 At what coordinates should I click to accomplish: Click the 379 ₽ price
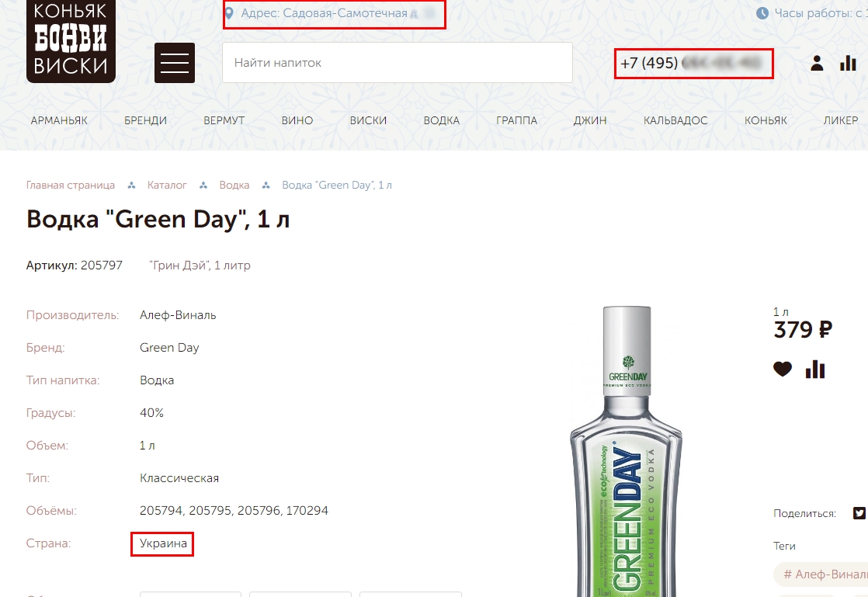click(803, 330)
